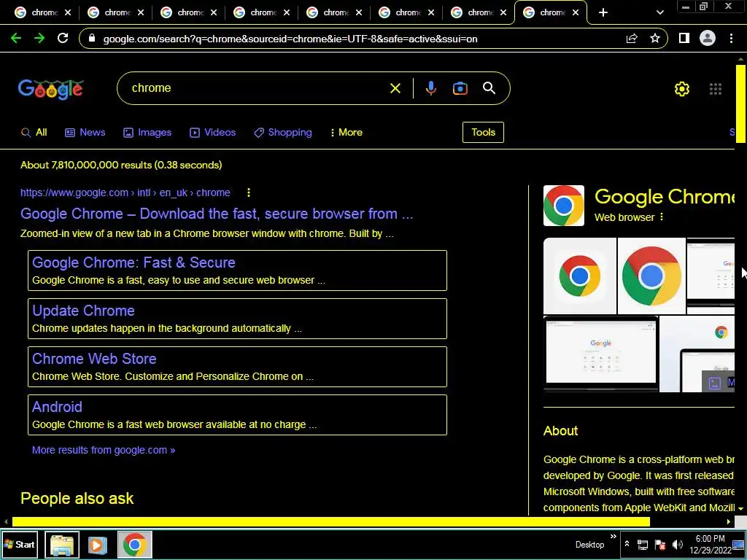
Task: Click the network icon in system tray
Action: tap(643, 544)
